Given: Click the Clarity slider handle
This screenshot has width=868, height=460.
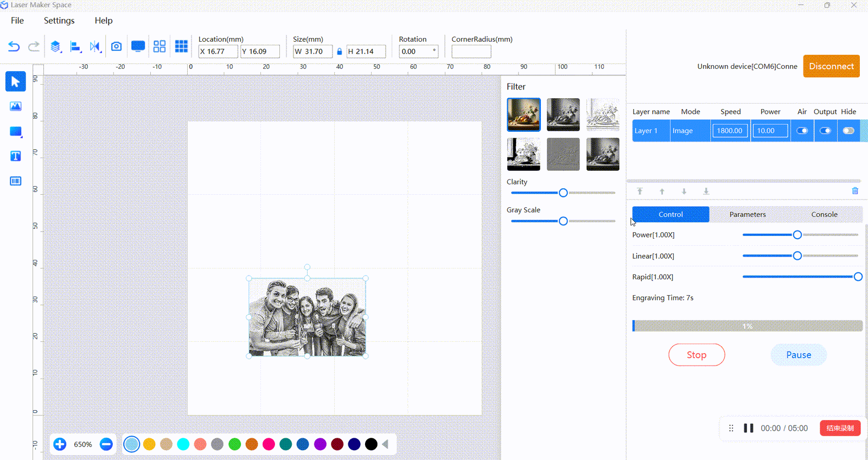Looking at the screenshot, I should coord(563,193).
